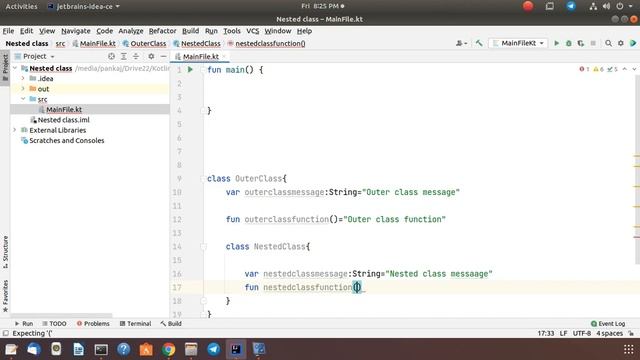Toggle tool window quick access icon
Image resolution: width=640 pixels, height=360 pixels.
click(x=6, y=333)
